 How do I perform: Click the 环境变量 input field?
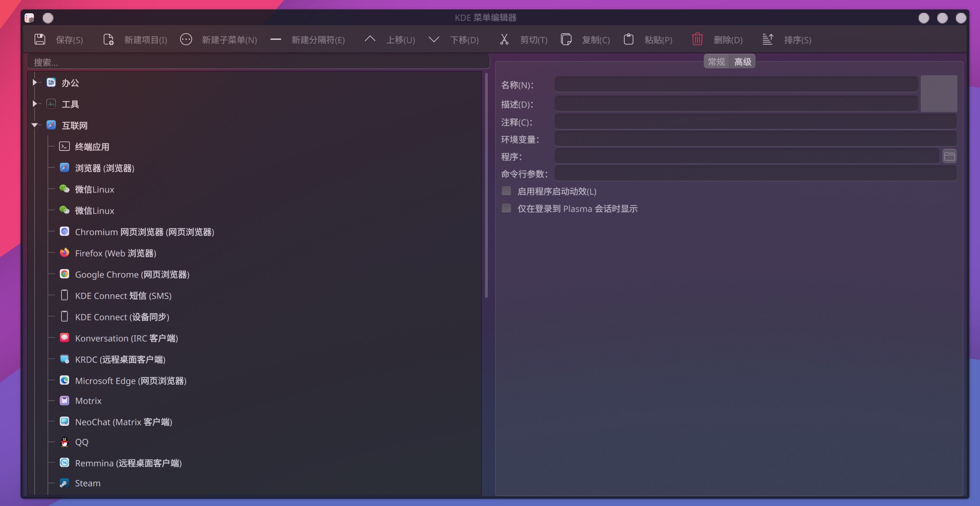click(756, 139)
